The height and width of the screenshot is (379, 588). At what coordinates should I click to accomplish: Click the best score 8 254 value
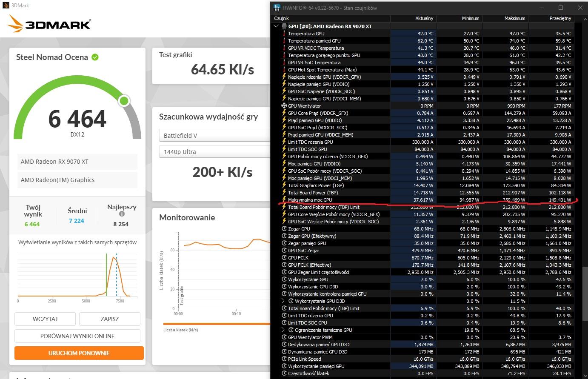[121, 224]
